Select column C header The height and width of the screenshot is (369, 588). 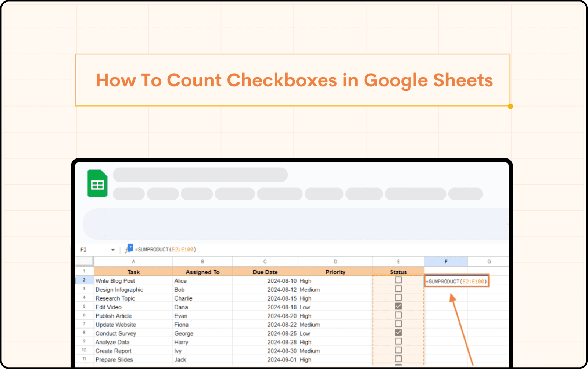tap(265, 262)
